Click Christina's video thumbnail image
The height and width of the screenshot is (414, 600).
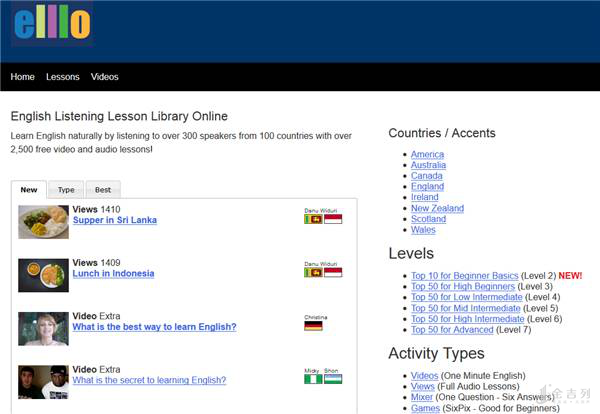coord(43,328)
